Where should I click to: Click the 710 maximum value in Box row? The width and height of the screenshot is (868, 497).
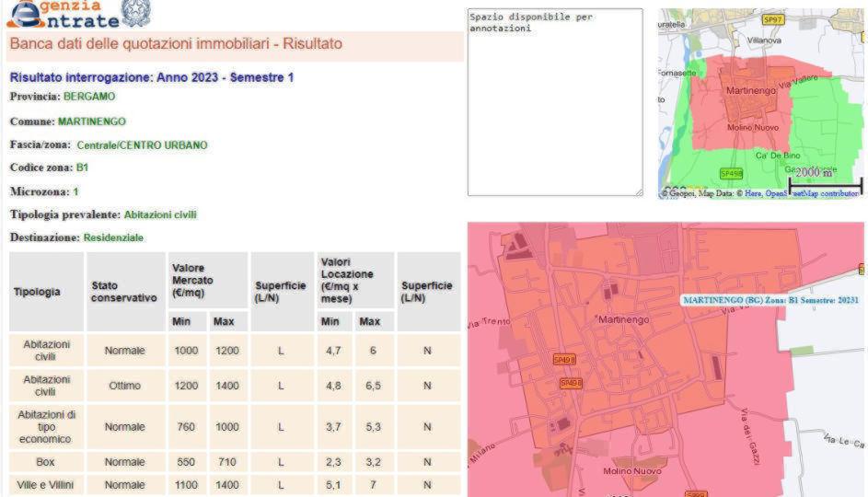(227, 462)
